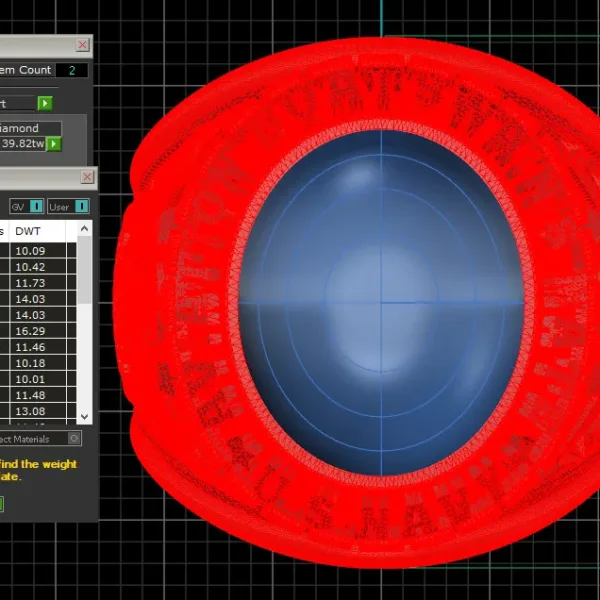The height and width of the screenshot is (600, 600).
Task: Click the DWT column header
Action: (x=37, y=231)
